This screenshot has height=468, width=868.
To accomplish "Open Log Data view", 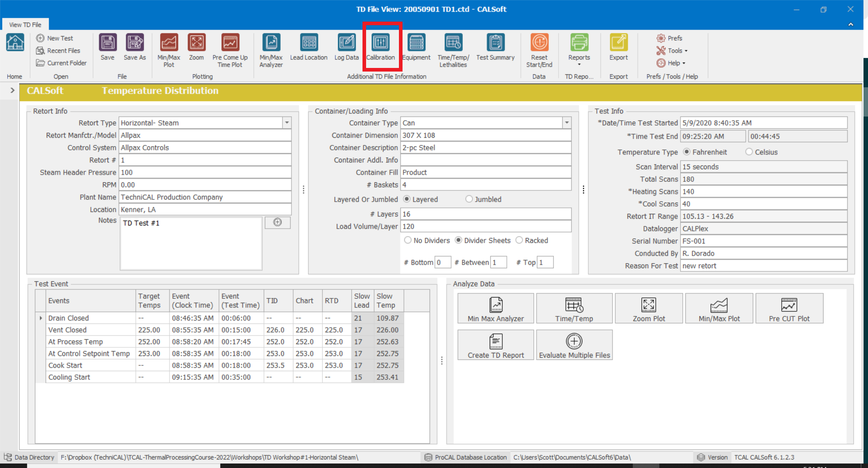I will click(x=347, y=47).
